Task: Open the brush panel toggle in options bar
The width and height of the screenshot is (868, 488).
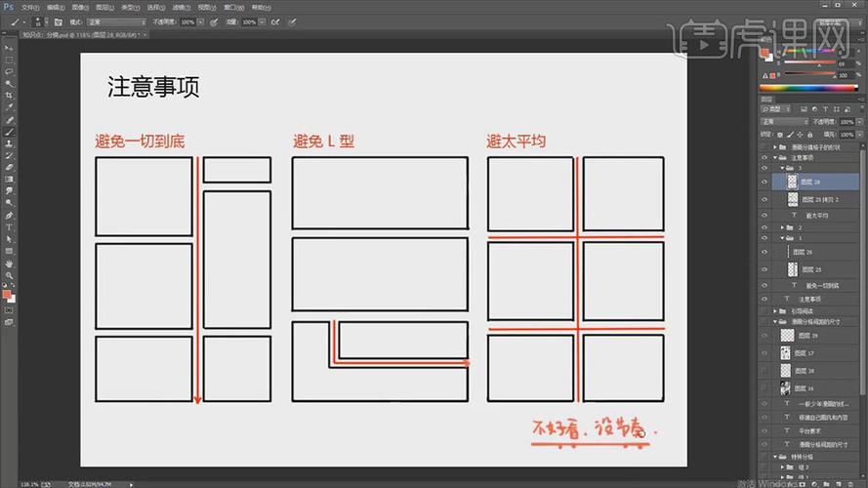Action: [59, 21]
